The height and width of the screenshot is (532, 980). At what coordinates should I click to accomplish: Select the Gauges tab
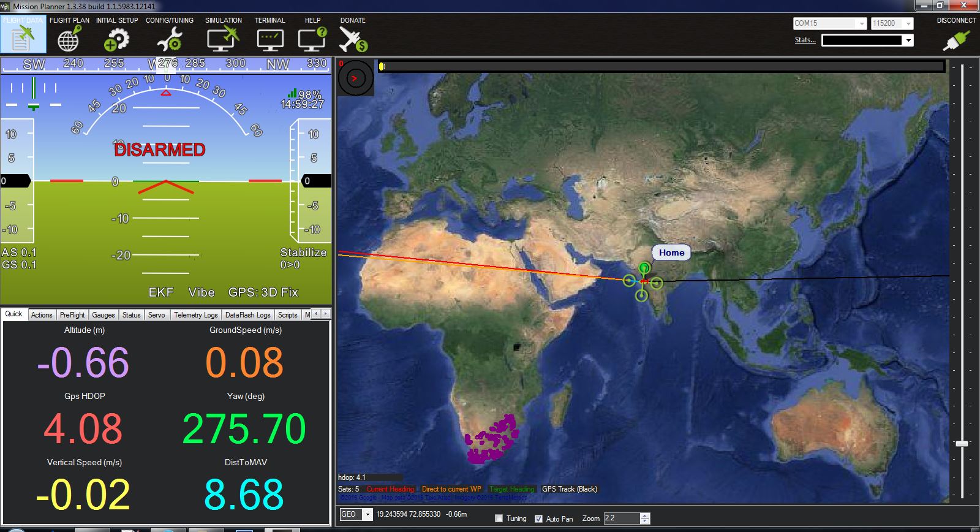(104, 315)
